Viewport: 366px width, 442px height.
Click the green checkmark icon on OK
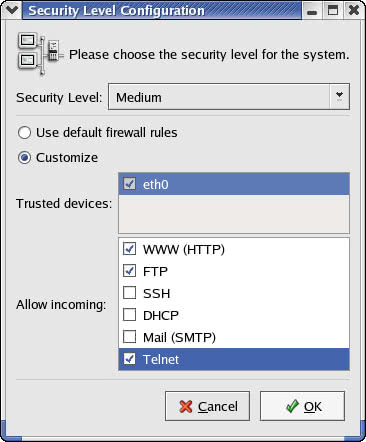click(292, 406)
